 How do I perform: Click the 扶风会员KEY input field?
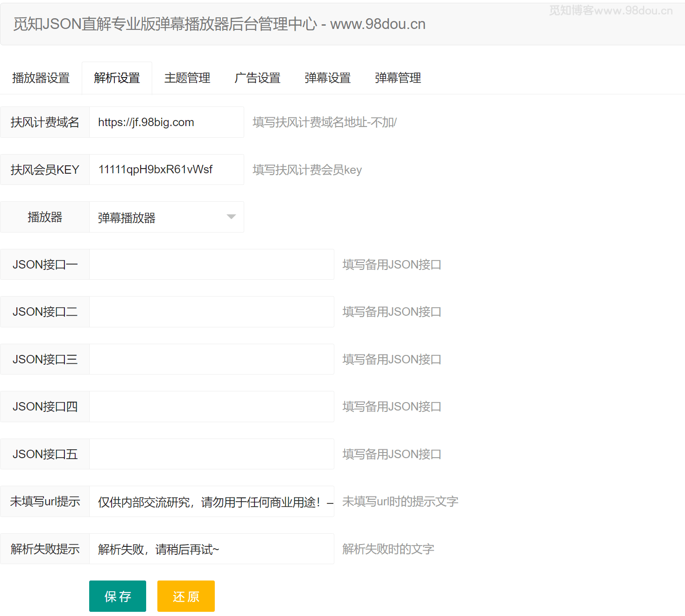pyautogui.click(x=166, y=170)
